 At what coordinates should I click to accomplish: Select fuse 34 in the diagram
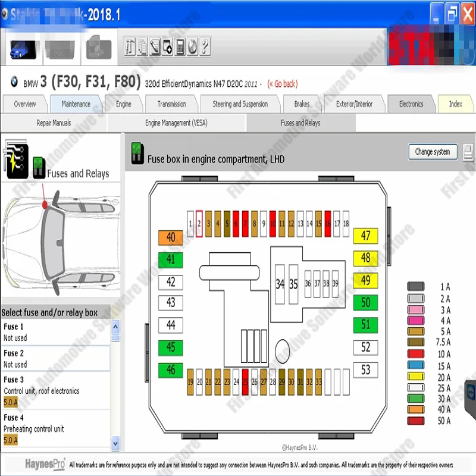[280, 284]
